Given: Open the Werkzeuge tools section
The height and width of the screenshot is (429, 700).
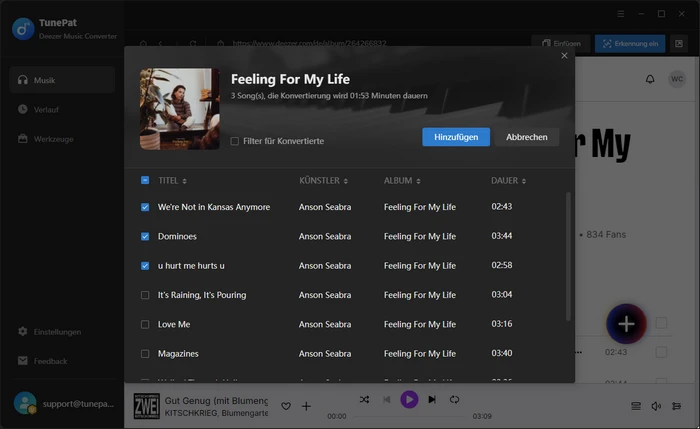Looking at the screenshot, I should (x=62, y=139).
